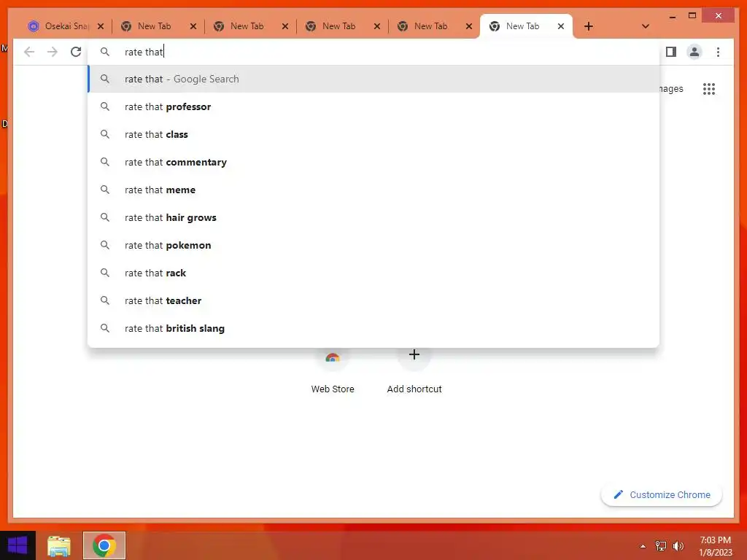Choose the 'rate that professor' suggestion
This screenshot has height=560, width=747.
point(373,106)
